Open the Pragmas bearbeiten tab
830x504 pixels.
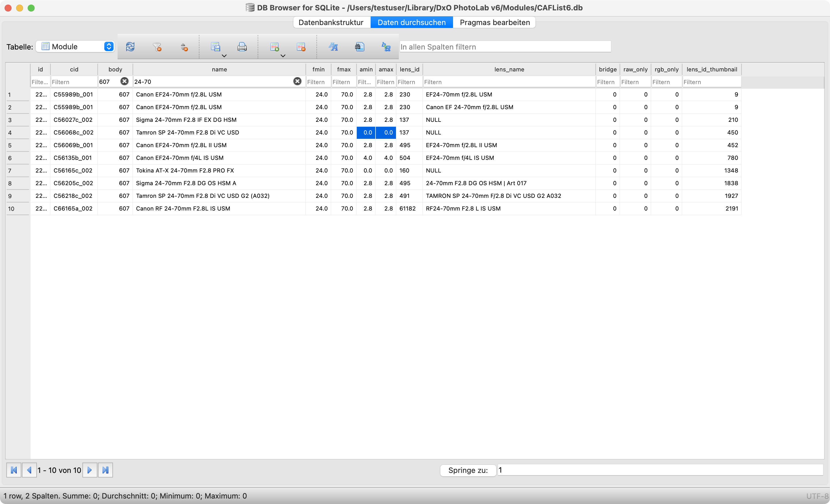coord(495,22)
